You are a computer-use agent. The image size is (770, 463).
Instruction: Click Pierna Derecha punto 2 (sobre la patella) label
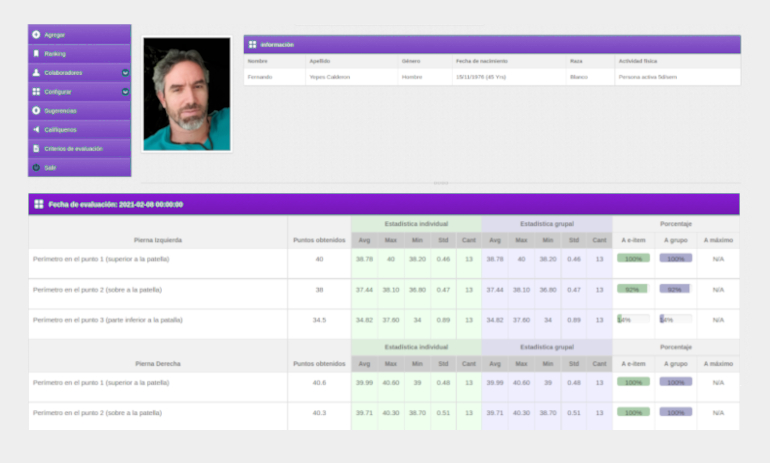pyautogui.click(x=97, y=413)
